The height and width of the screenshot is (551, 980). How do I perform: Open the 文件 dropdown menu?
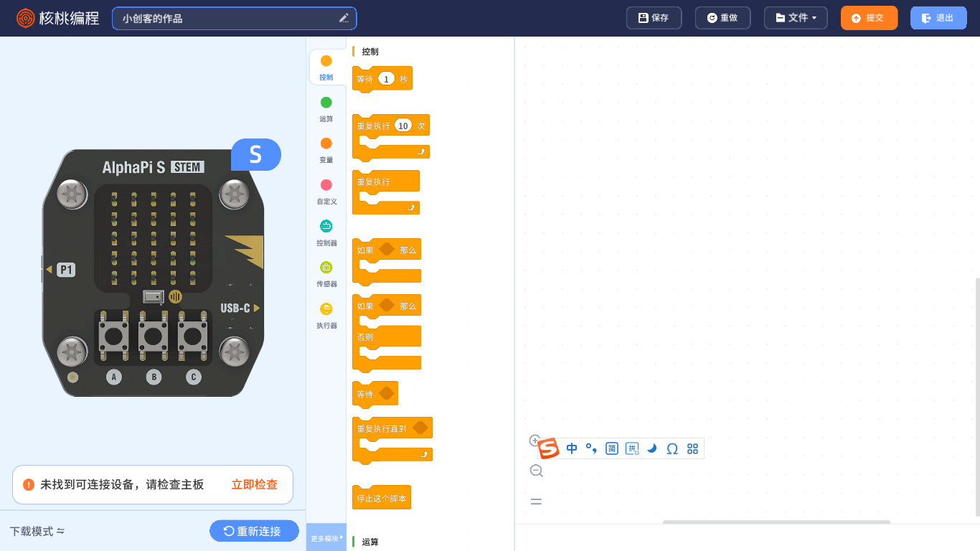[x=795, y=17]
